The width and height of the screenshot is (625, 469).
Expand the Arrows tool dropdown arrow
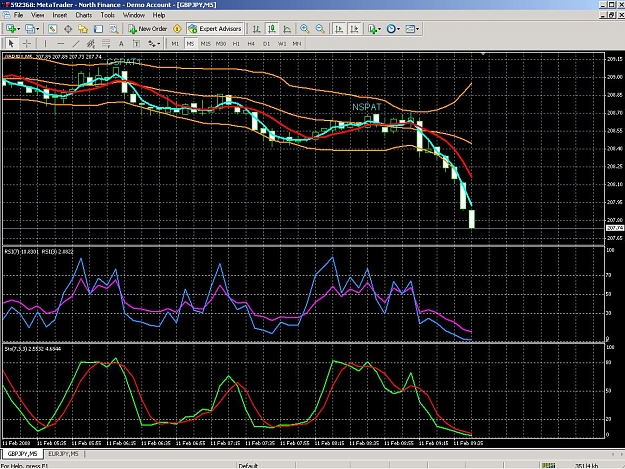coord(159,43)
